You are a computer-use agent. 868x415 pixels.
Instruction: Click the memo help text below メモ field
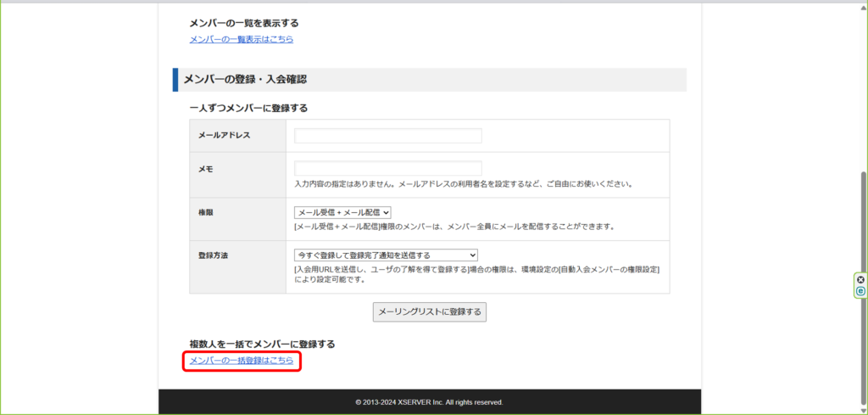(x=464, y=183)
